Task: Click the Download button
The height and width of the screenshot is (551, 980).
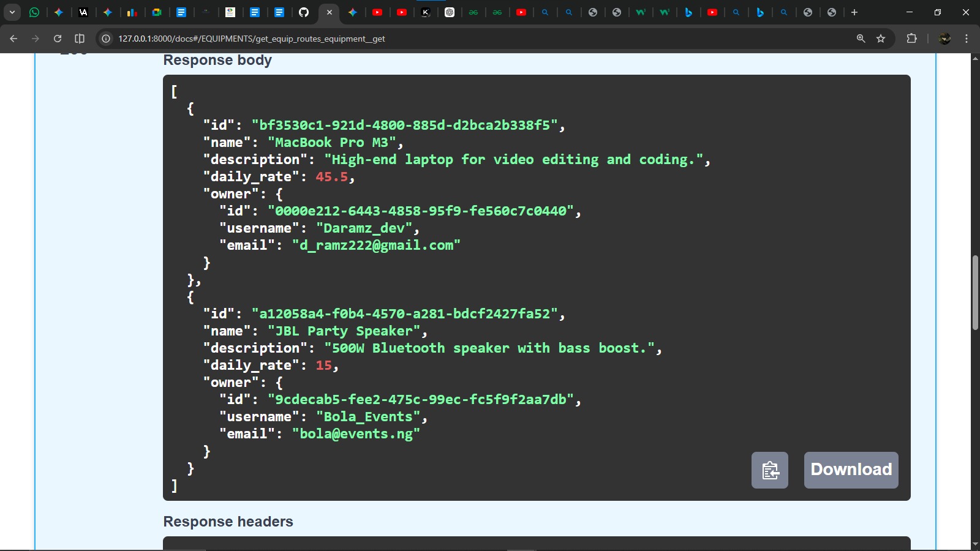Action: coord(851,470)
